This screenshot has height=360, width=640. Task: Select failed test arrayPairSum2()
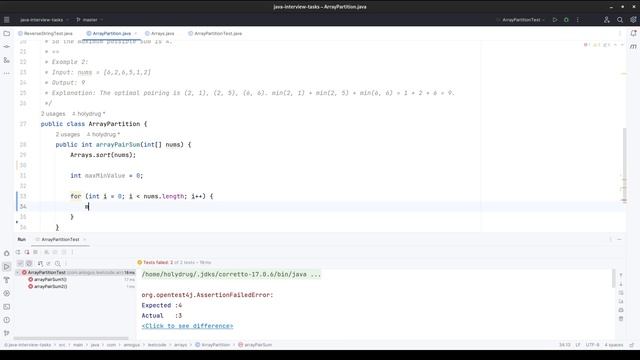click(x=50, y=287)
